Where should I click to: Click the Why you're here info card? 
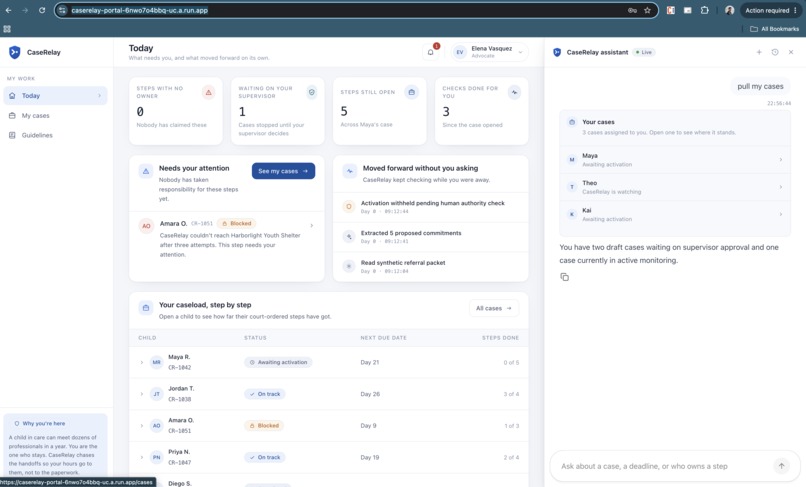[x=56, y=445]
